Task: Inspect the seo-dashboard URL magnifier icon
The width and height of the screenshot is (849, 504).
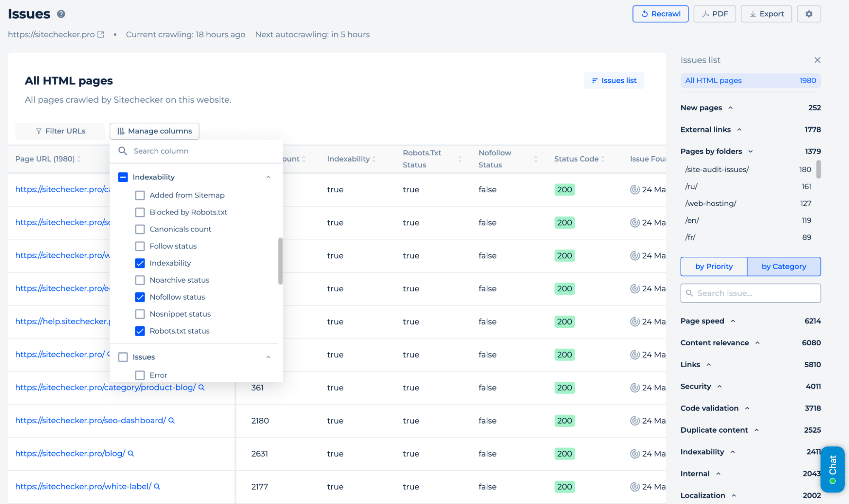Action: [172, 420]
